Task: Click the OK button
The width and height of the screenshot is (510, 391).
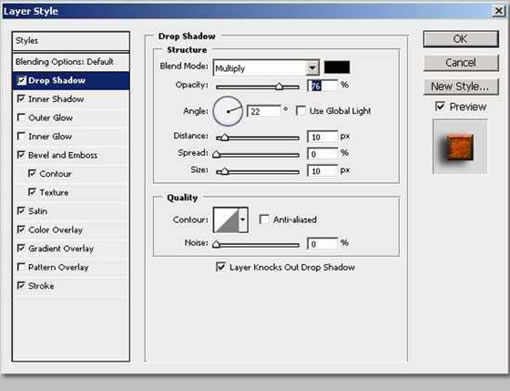Action: tap(461, 39)
